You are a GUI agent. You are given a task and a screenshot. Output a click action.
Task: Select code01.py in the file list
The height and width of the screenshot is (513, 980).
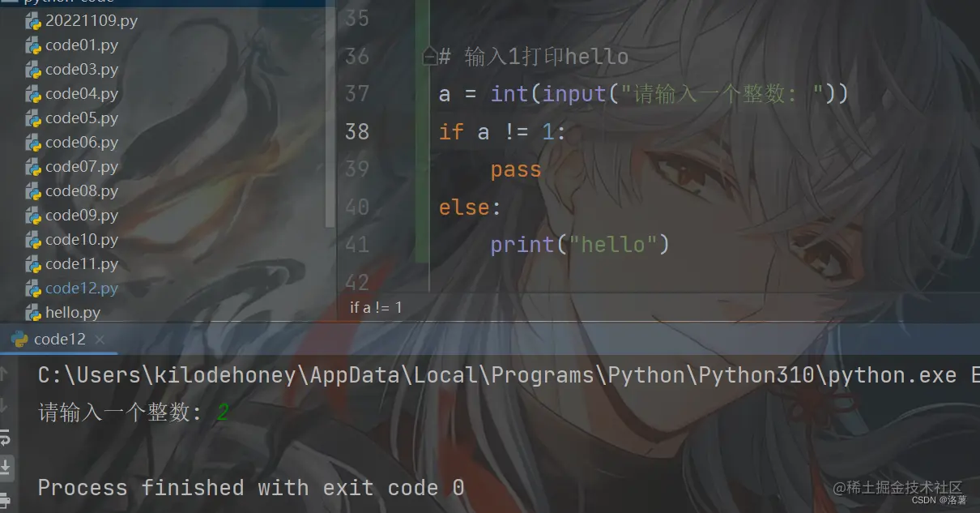tap(82, 45)
